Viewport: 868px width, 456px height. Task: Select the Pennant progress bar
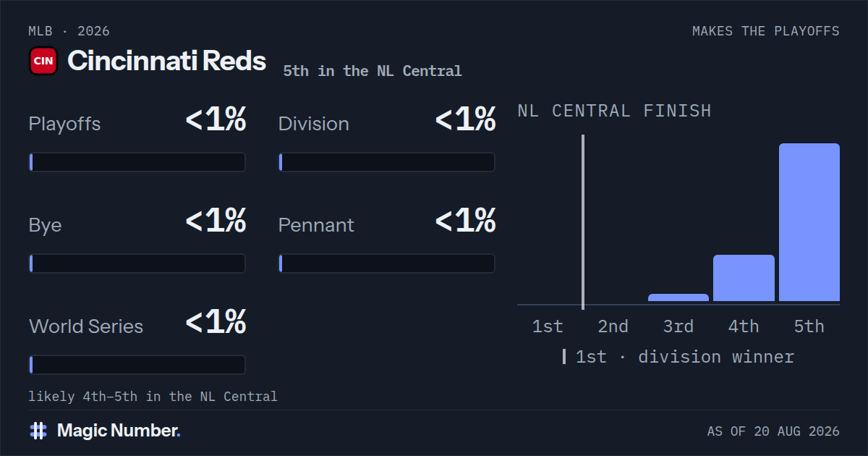point(387,263)
